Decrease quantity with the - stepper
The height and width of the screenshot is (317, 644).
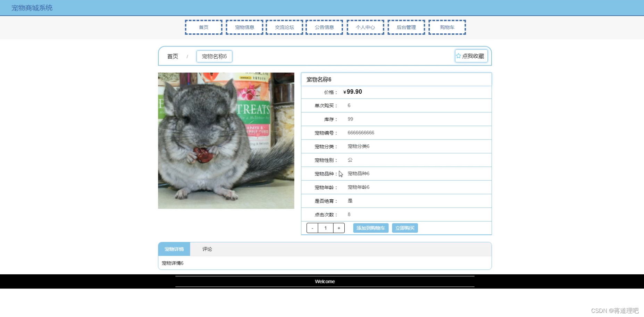(x=312, y=228)
